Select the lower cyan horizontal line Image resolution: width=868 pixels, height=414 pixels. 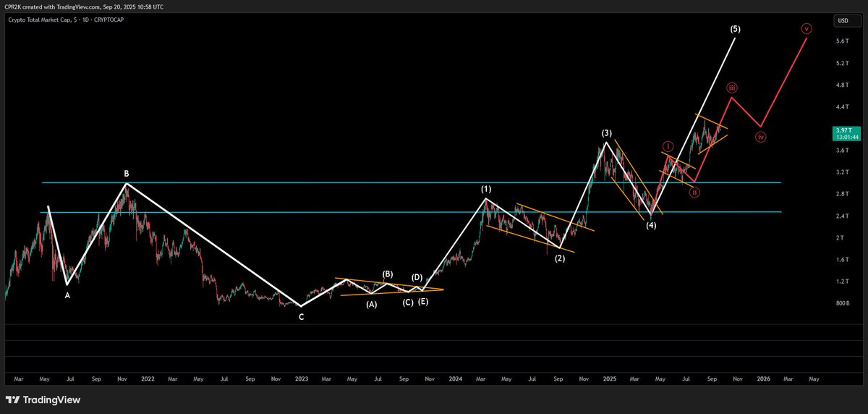coord(412,212)
